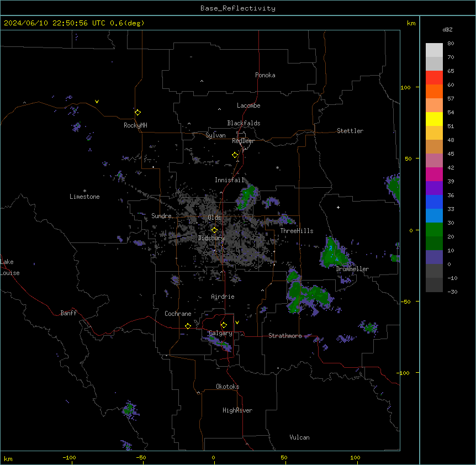
Task: Select the slate blue 0-10 dBZ legend swatch
Action: pyautogui.click(x=434, y=257)
